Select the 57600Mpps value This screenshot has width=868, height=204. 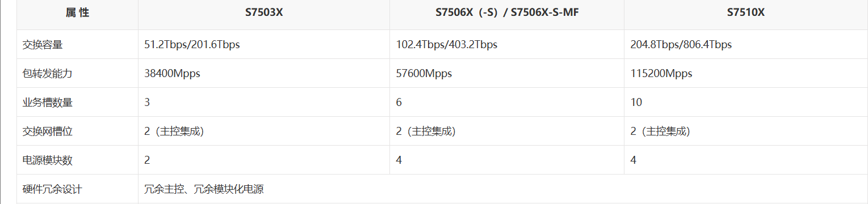click(423, 73)
